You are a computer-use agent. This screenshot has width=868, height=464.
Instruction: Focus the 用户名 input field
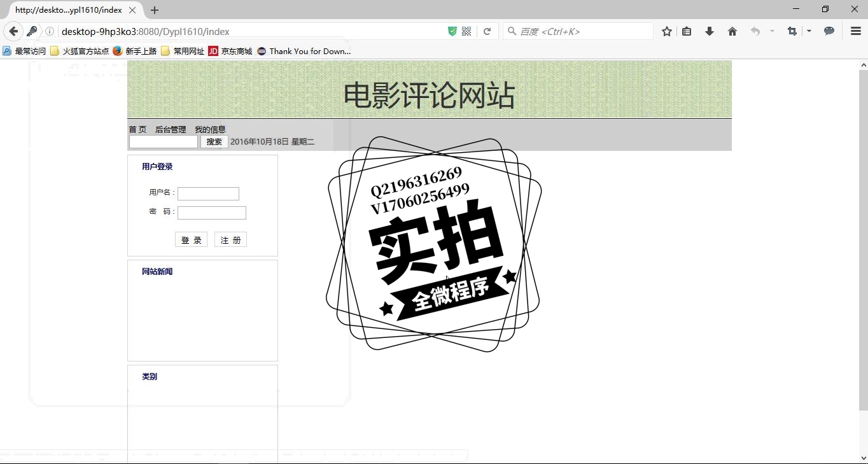click(208, 193)
